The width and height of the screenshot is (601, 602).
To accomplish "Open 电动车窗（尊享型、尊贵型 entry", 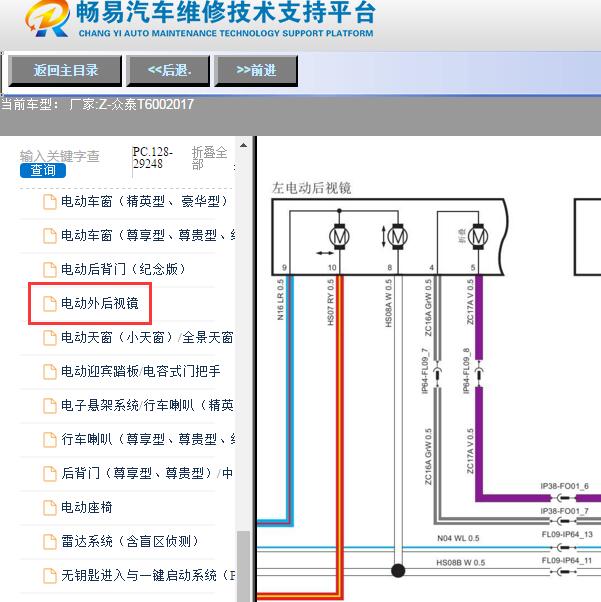I will 148,235.
